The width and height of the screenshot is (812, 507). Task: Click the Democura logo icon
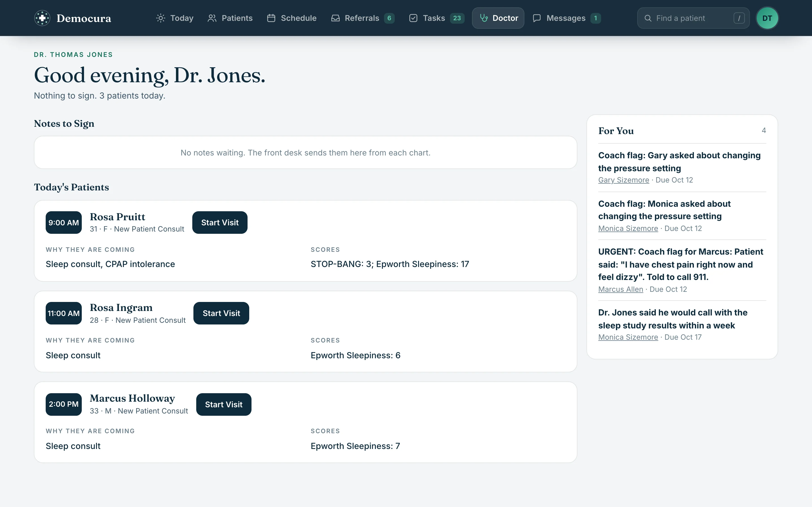pos(42,18)
